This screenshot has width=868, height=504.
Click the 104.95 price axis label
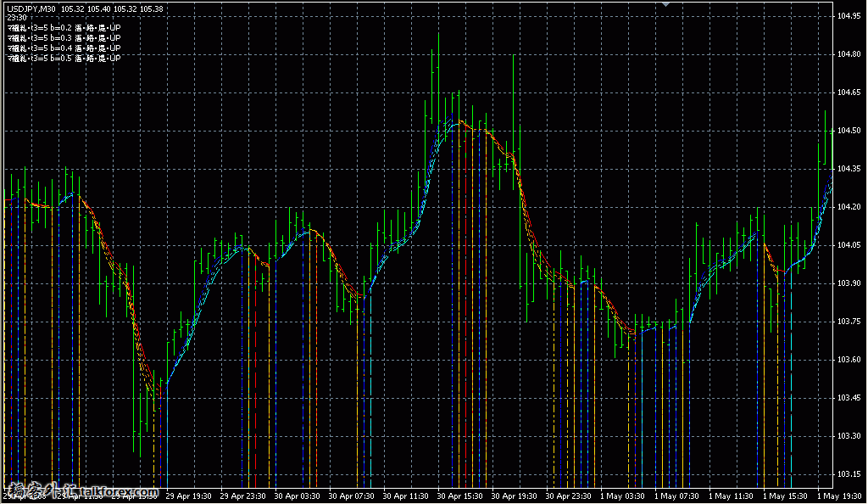(849, 16)
